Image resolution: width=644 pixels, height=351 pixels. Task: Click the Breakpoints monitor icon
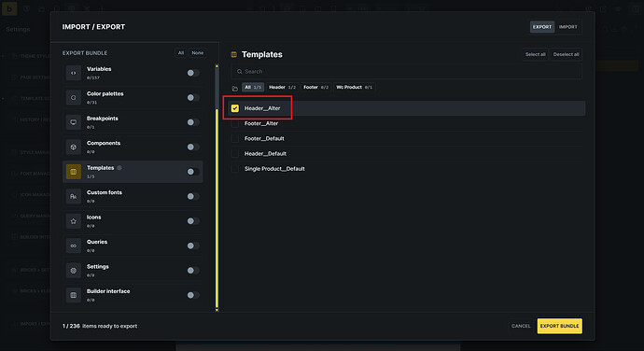point(74,122)
